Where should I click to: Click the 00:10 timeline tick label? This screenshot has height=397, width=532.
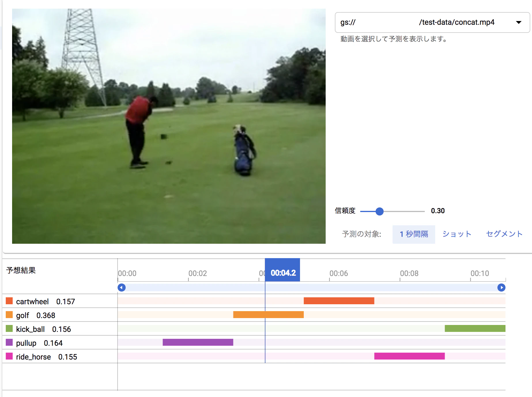480,273
